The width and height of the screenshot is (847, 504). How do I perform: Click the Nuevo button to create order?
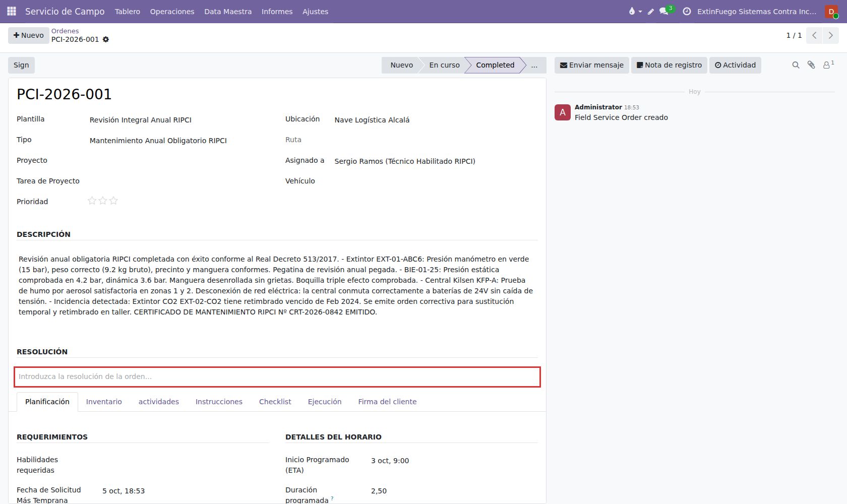coord(29,35)
